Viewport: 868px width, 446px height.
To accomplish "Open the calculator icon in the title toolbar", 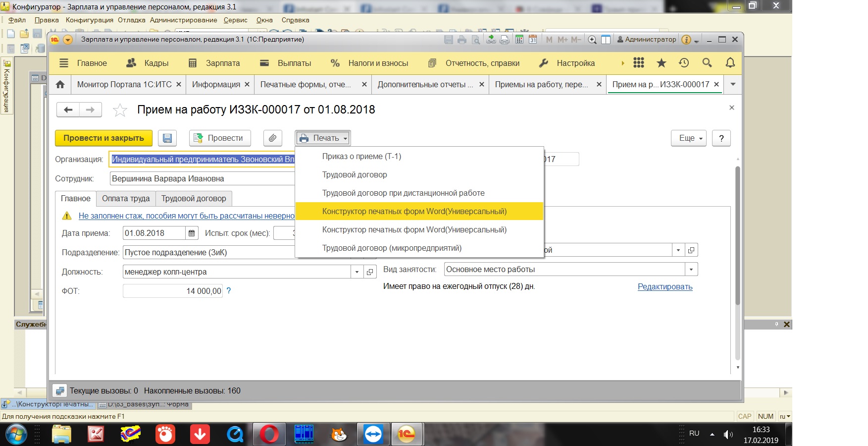I will (x=519, y=40).
